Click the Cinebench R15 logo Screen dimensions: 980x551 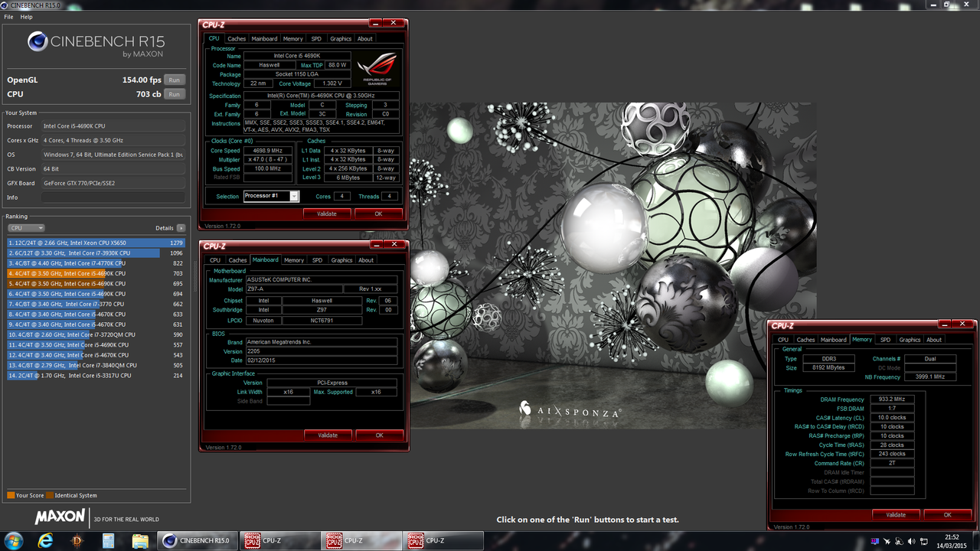(40, 42)
